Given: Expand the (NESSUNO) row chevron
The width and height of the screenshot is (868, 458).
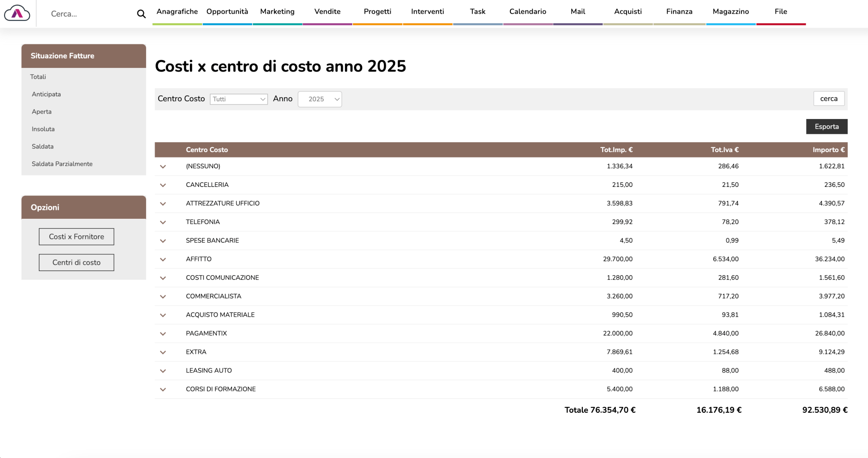Looking at the screenshot, I should 163,167.
